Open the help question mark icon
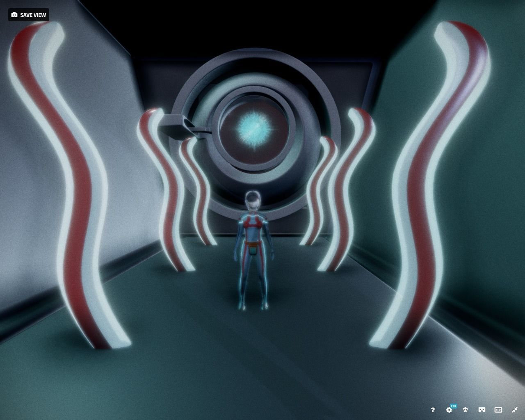525x420 pixels. point(433,410)
